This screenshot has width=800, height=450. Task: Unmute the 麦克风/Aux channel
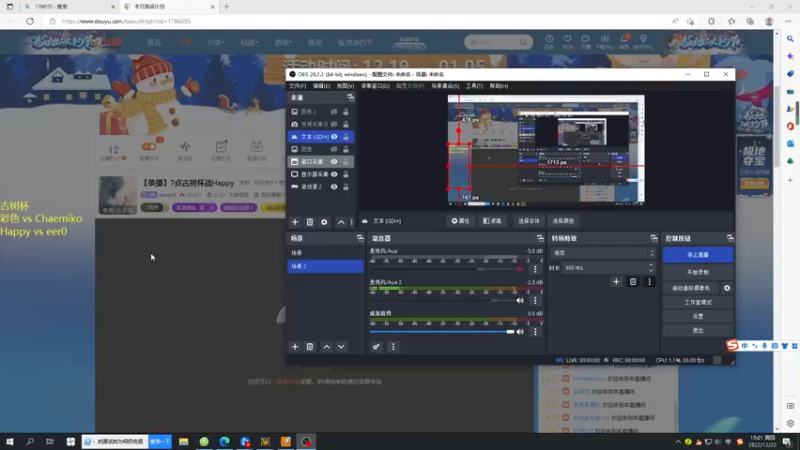tap(520, 269)
